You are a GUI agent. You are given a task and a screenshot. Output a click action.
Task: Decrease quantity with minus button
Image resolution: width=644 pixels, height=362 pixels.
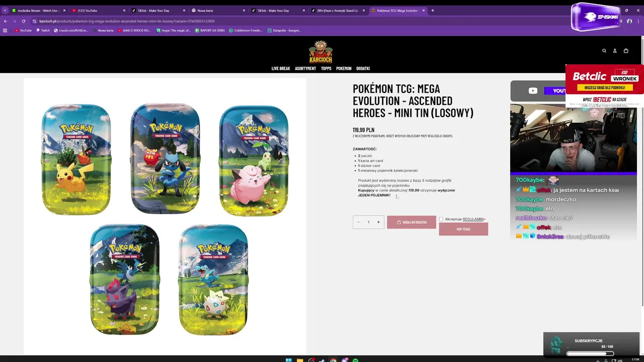[x=358, y=222]
